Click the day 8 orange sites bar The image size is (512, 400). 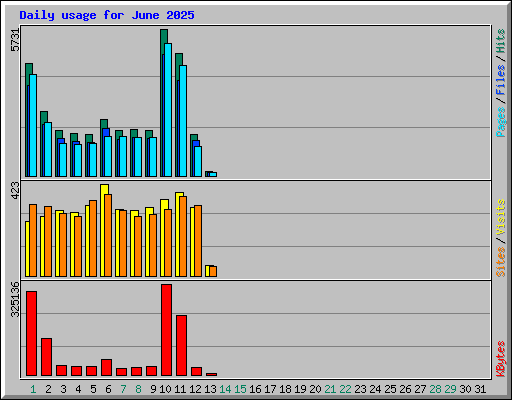click(138, 246)
